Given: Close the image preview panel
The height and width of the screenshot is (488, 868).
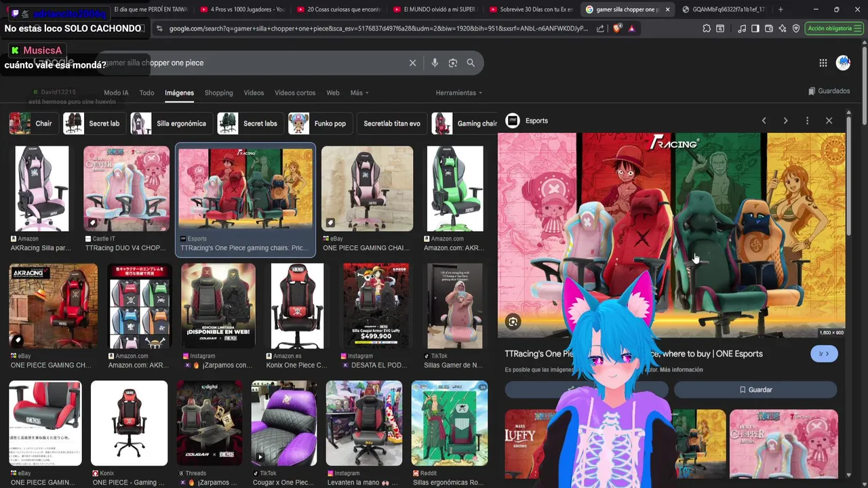Looking at the screenshot, I should coord(829,121).
